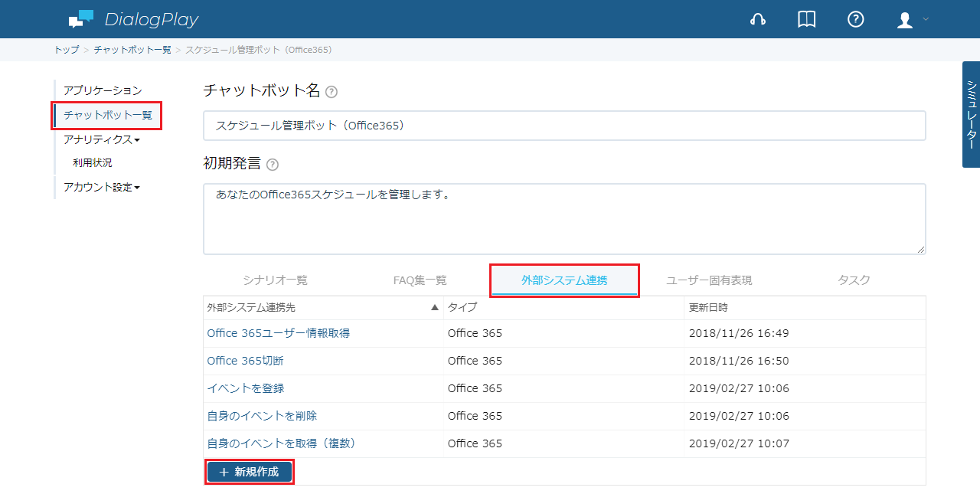Image resolution: width=980 pixels, height=494 pixels.
Task: Click the DialogPlay logo
Action: point(133,19)
